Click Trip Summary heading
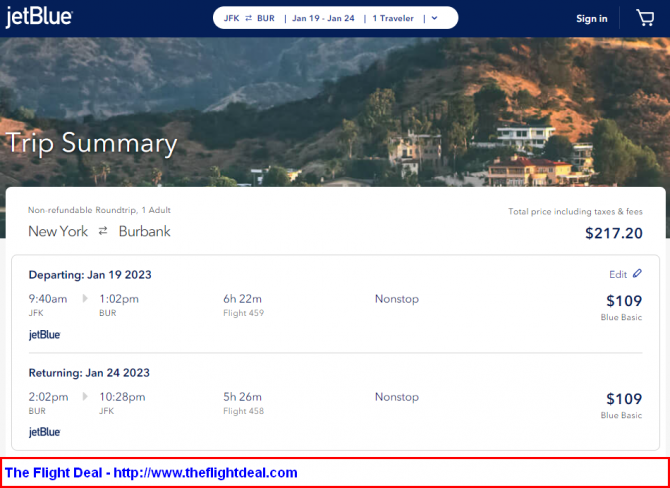This screenshot has height=488, width=670. click(x=91, y=144)
